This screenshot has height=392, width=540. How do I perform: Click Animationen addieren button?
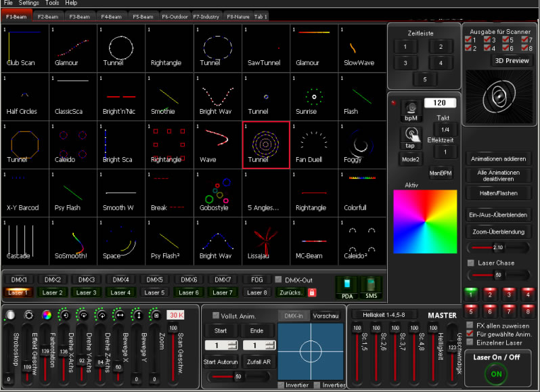(498, 159)
